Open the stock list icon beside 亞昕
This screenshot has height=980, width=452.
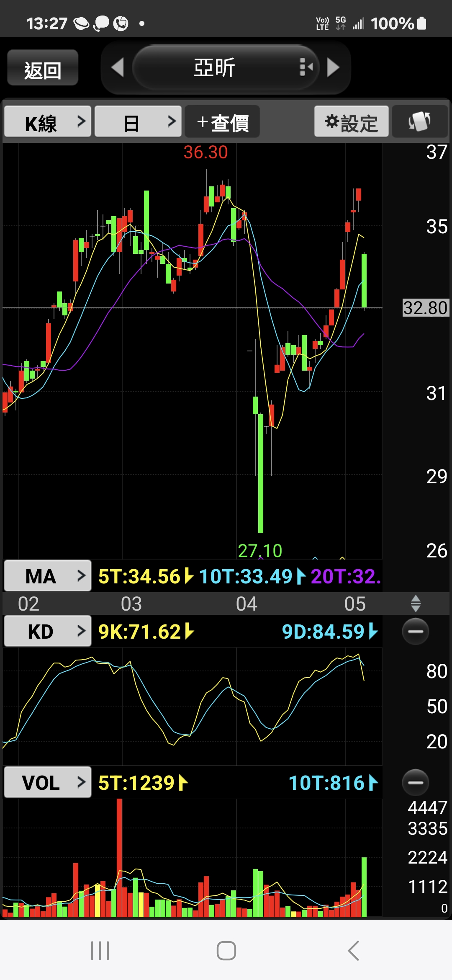pyautogui.click(x=306, y=67)
